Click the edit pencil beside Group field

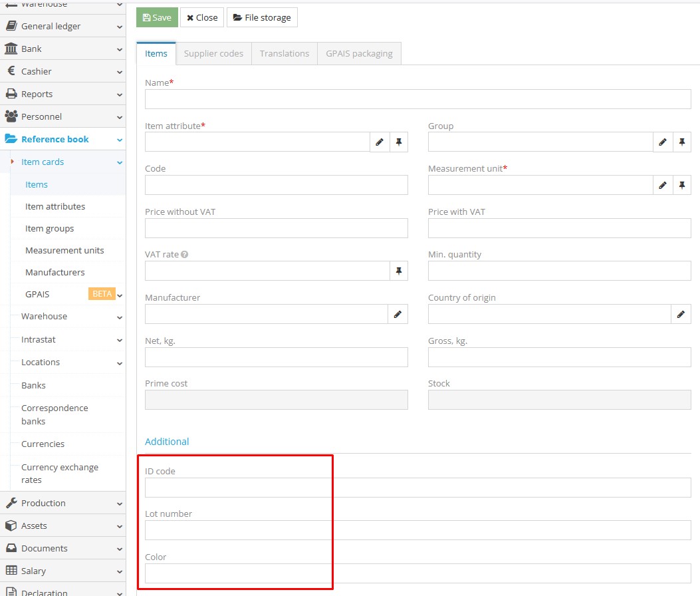[662, 142]
